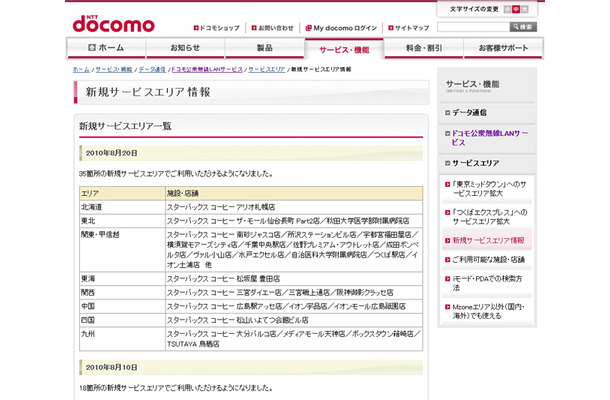Click 新規サービスエリア一覧 section heading
The image size is (610, 400).
click(x=125, y=126)
